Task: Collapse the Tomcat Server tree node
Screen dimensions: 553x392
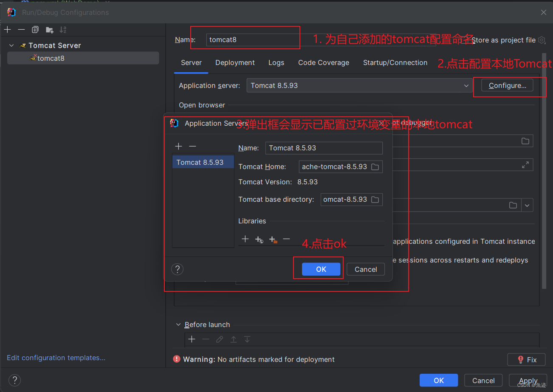Action: [x=12, y=45]
